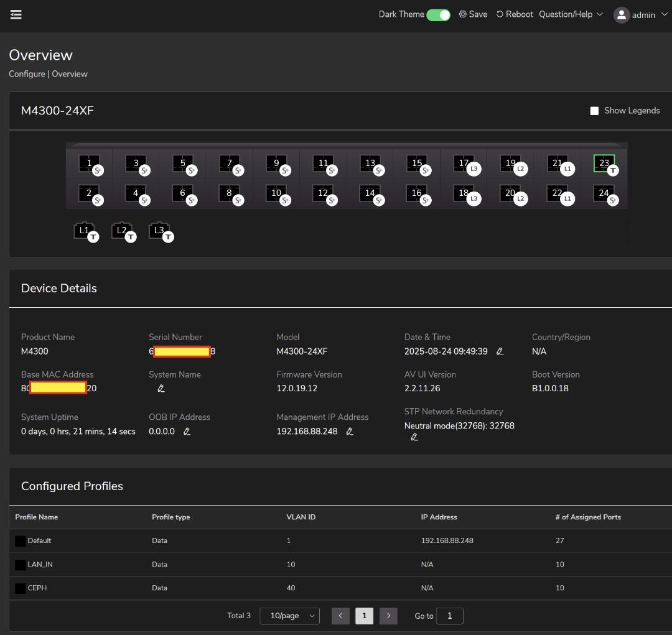The height and width of the screenshot is (635, 672).
Task: Enable the Show Legends checkbox
Action: click(x=594, y=111)
